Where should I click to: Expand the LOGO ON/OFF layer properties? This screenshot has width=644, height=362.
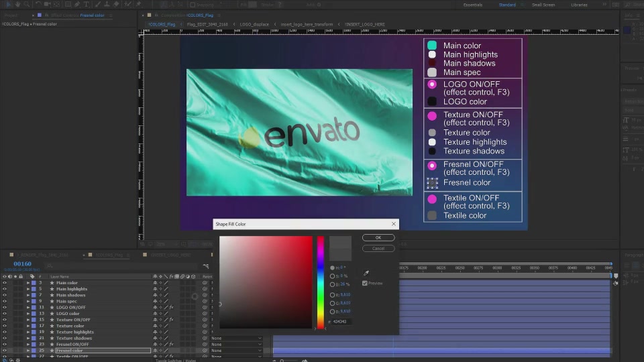tap(28, 308)
